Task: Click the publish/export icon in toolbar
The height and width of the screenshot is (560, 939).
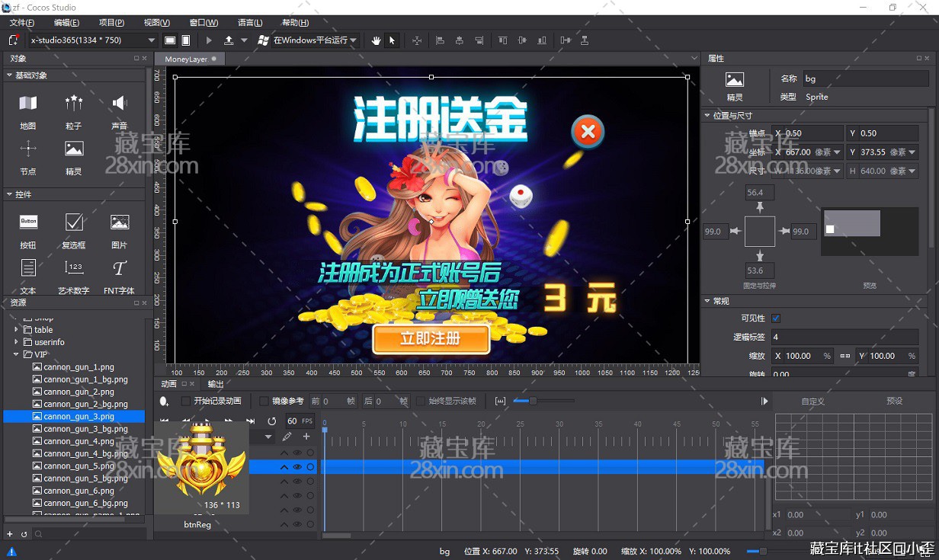Action: click(229, 40)
